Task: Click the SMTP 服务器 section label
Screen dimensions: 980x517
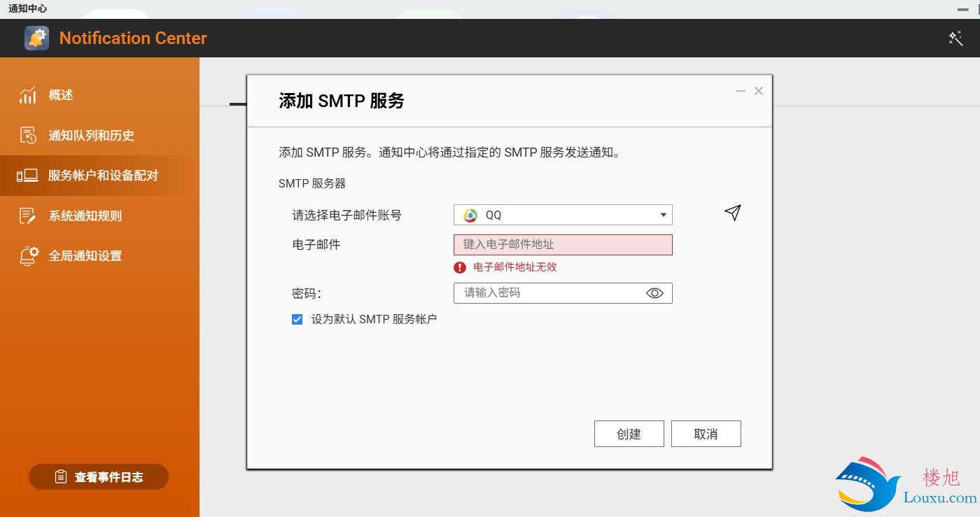Action: [x=312, y=183]
